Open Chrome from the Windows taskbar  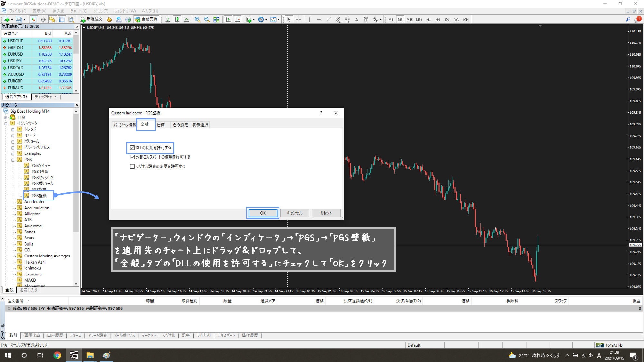tap(57, 355)
